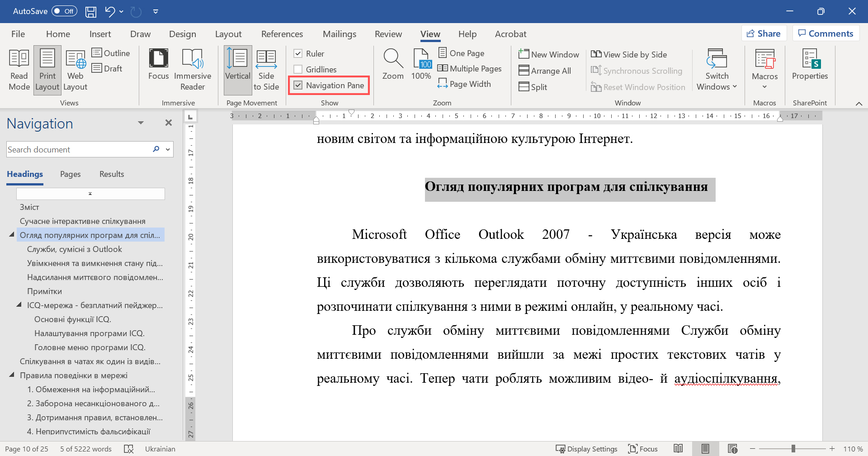The image size is (868, 456).
Task: Open the Comments panel
Action: (x=826, y=33)
